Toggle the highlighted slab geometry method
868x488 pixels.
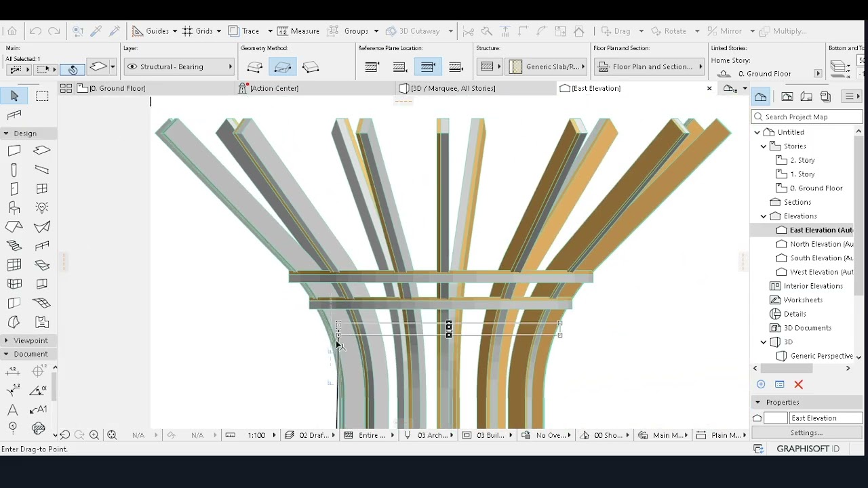(283, 67)
